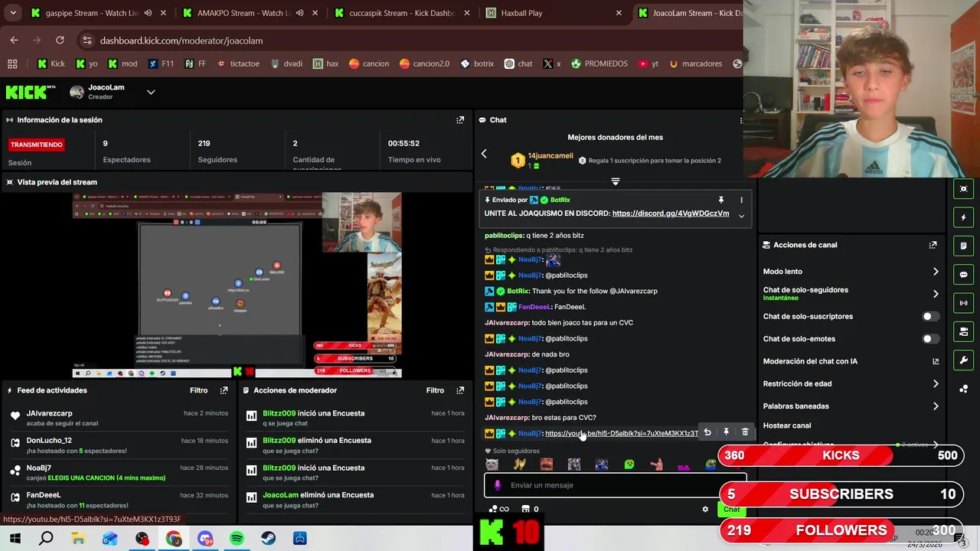Open the shop icon below the message box

(x=525, y=509)
